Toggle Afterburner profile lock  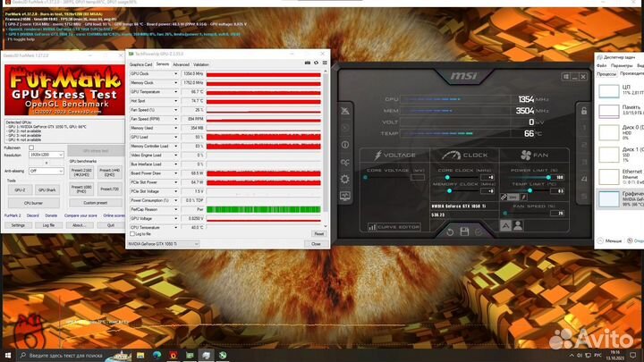point(583,111)
